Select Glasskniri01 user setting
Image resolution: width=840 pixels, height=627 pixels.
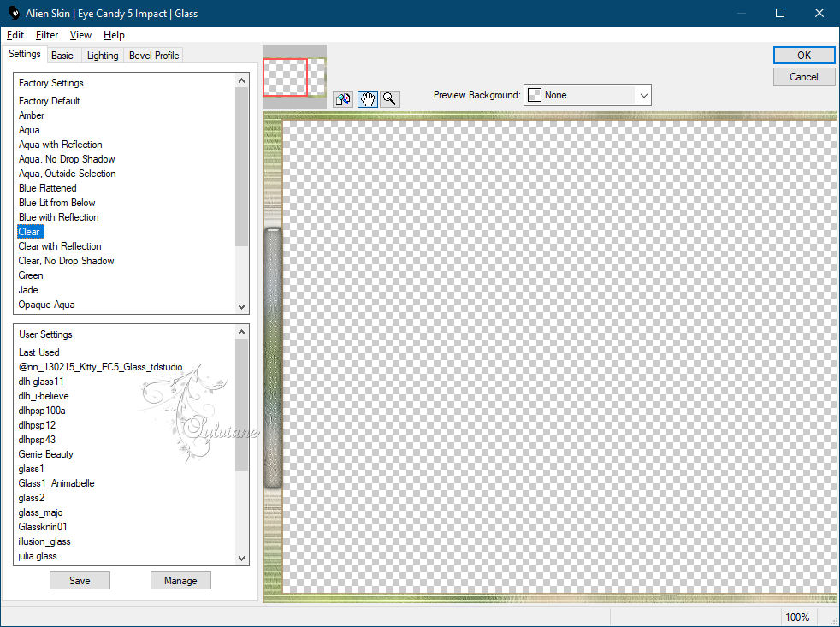43,527
